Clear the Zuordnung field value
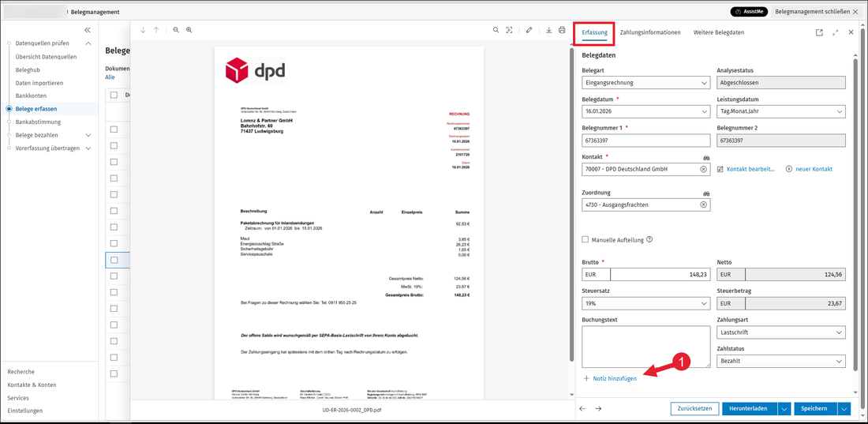This screenshot has height=424, width=868. coord(703,204)
